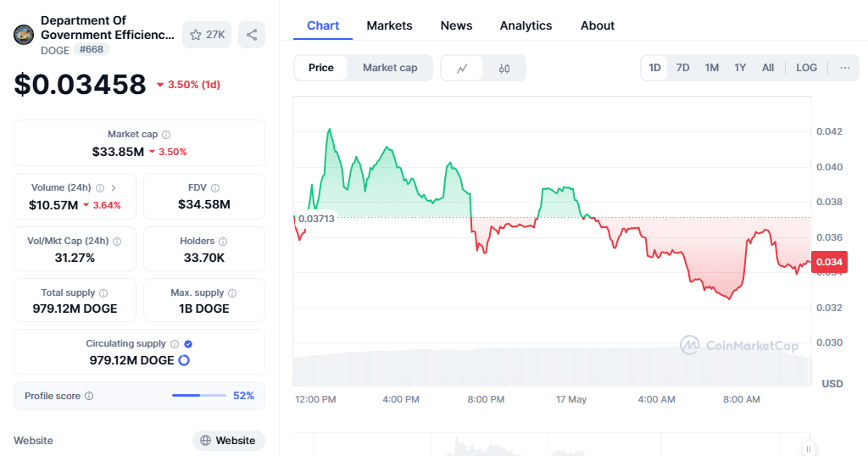The image size is (868, 456).
Task: Click the #668 rank badge
Action: tap(92, 49)
